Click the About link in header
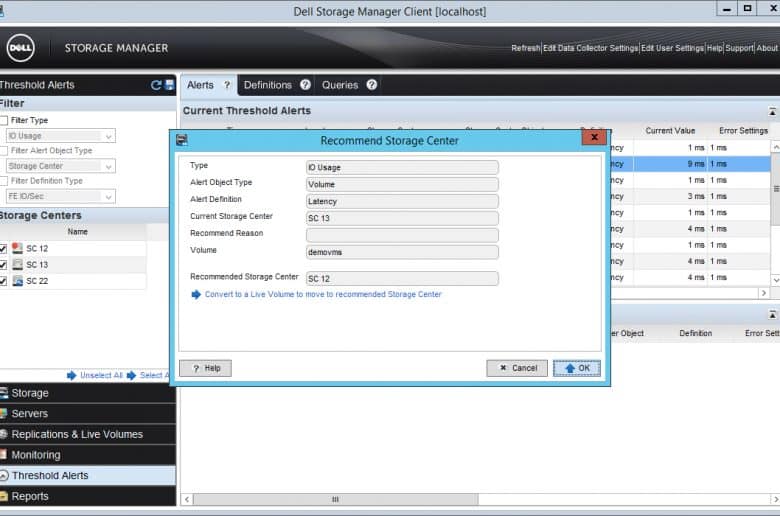The width and height of the screenshot is (780, 516). 767,48
